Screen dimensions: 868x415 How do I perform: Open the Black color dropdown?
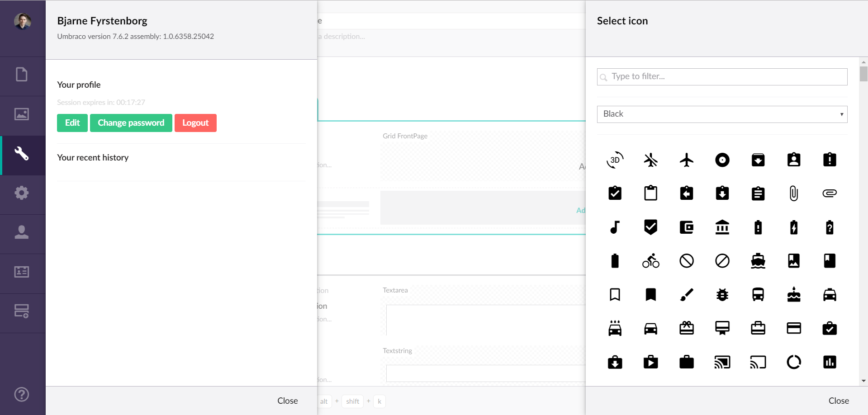point(722,114)
